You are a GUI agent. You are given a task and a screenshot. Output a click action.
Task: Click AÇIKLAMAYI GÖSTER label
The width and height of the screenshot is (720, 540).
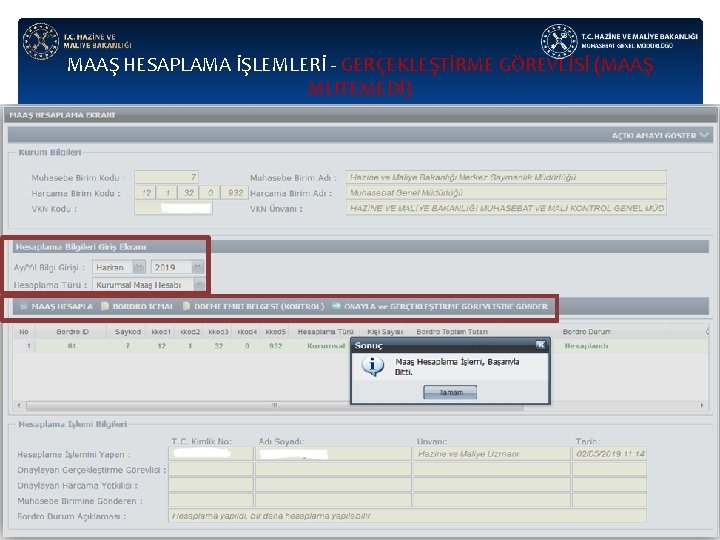click(654, 135)
